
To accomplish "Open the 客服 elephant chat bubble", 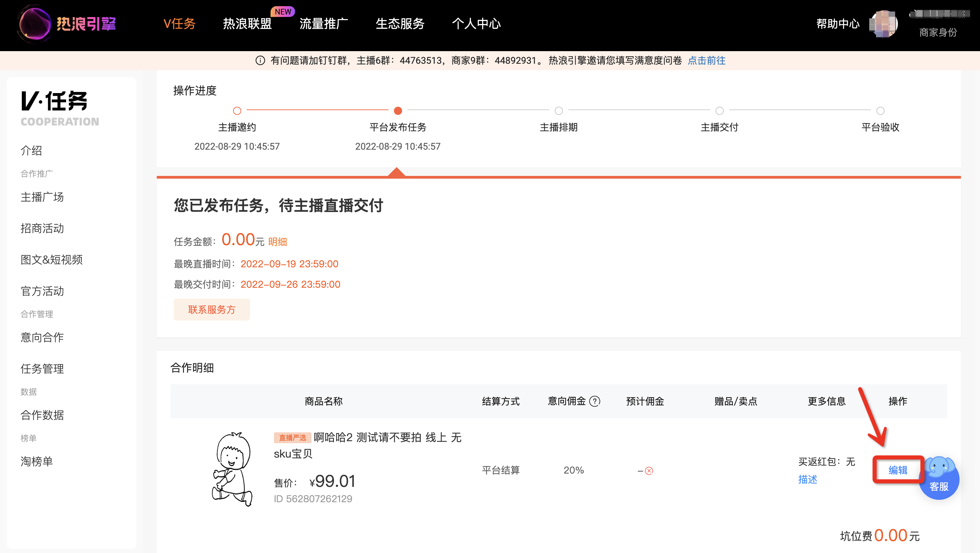I will pos(938,478).
